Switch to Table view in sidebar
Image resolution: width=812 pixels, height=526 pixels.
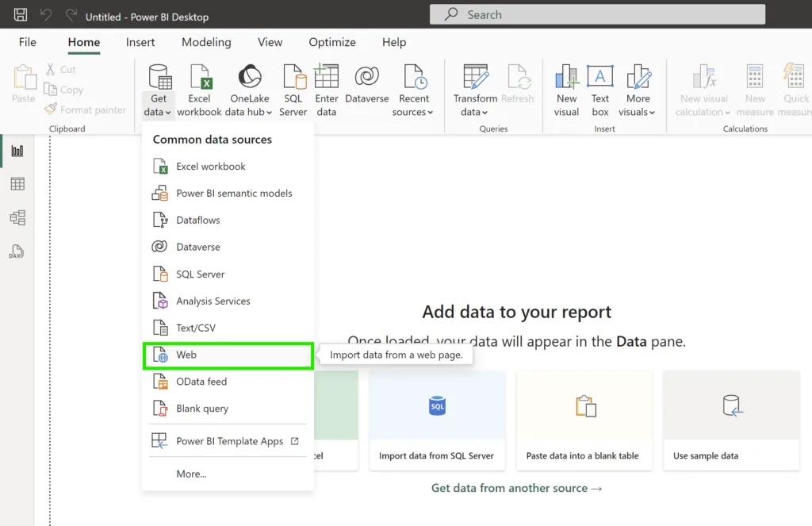click(x=17, y=184)
